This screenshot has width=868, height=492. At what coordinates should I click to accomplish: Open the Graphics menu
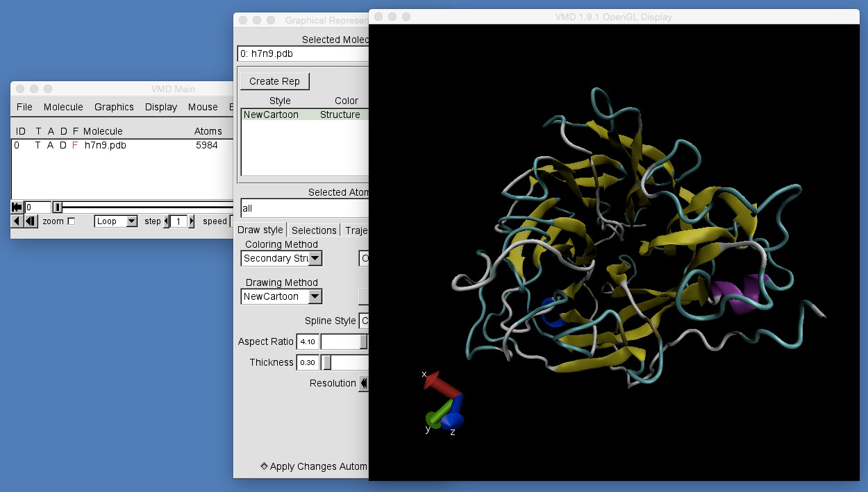click(114, 107)
